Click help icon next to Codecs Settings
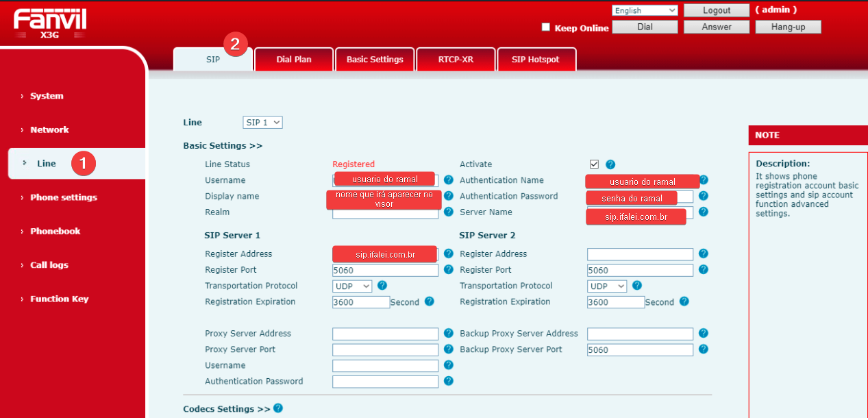 (278, 408)
